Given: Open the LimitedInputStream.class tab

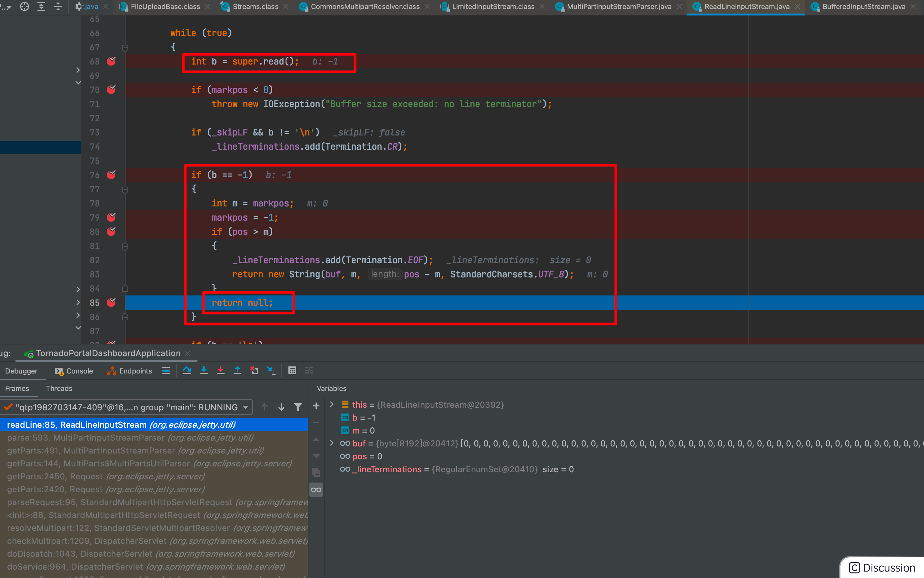Looking at the screenshot, I should [493, 6].
